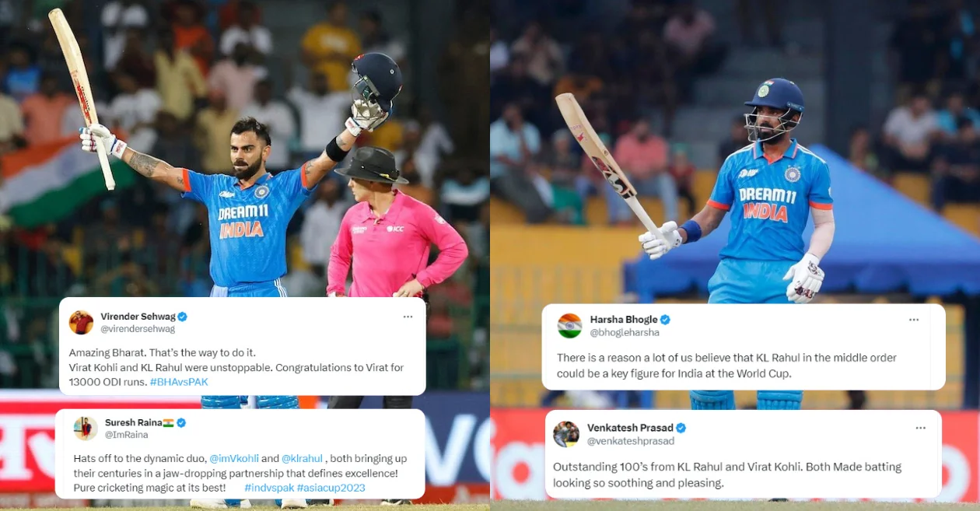Image resolution: width=980 pixels, height=511 pixels.
Task: Open the #BHAvsPAK hashtag link
Action: click(x=179, y=382)
